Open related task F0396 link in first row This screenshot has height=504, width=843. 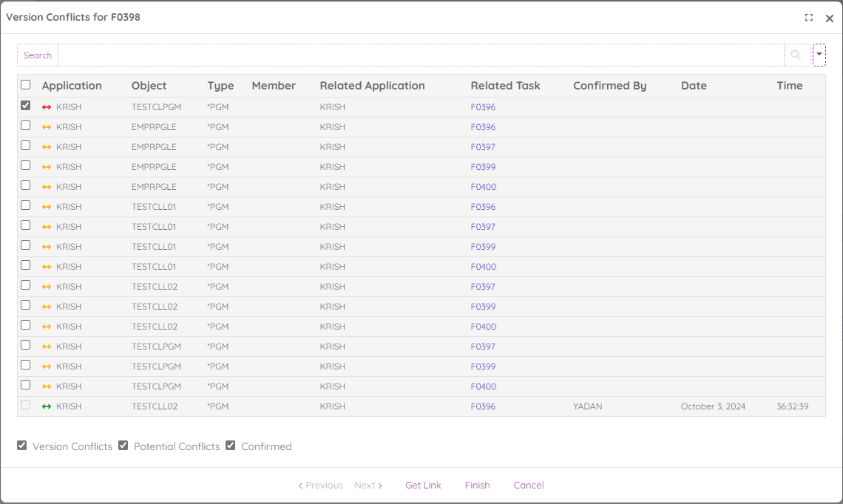(x=483, y=107)
